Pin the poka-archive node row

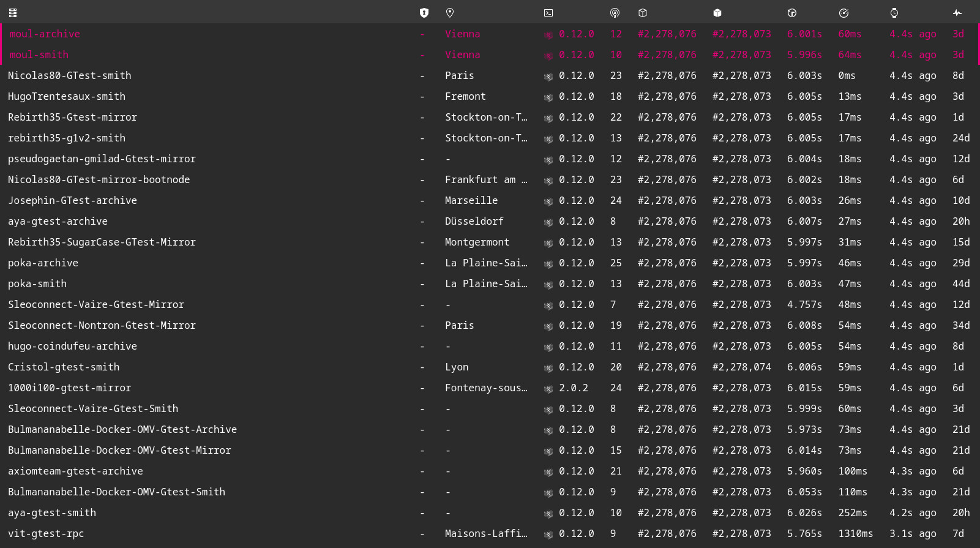[x=43, y=263]
